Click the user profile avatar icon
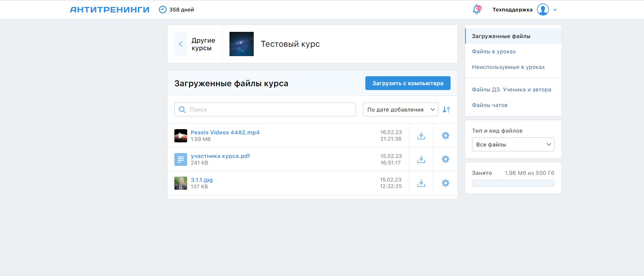 (x=543, y=10)
